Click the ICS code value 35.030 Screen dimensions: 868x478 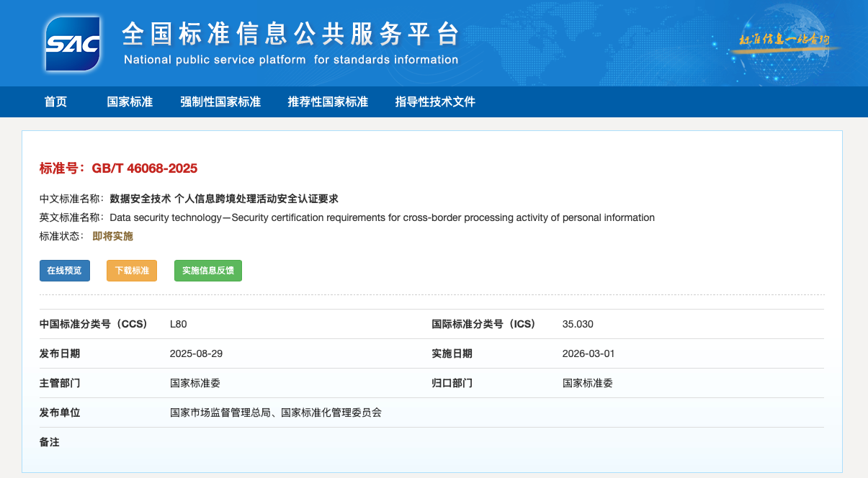click(x=578, y=324)
